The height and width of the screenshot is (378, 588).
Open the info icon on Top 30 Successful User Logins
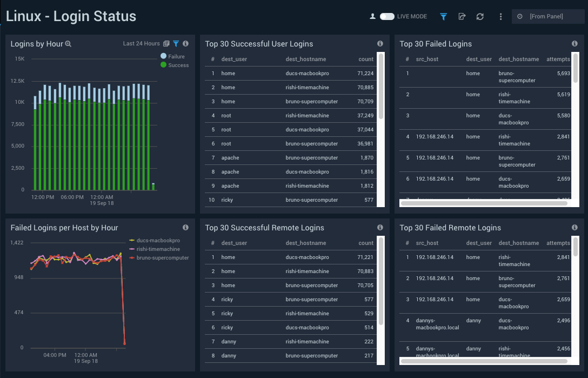pos(380,44)
